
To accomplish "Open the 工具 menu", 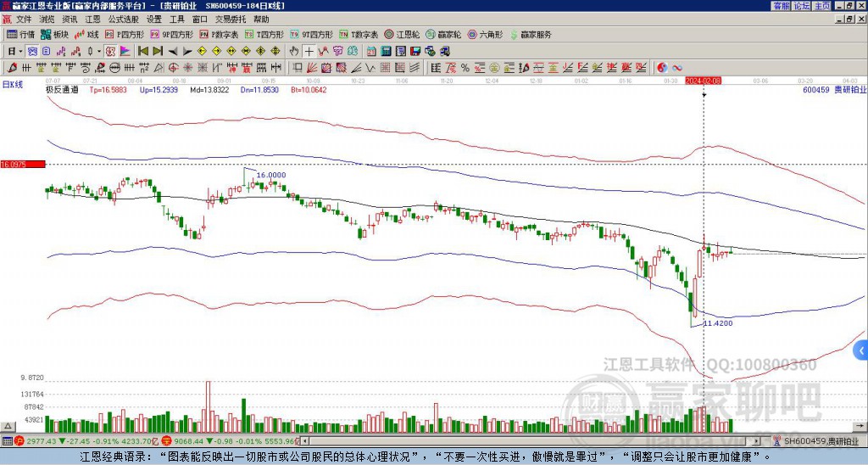I will pyautogui.click(x=176, y=20).
